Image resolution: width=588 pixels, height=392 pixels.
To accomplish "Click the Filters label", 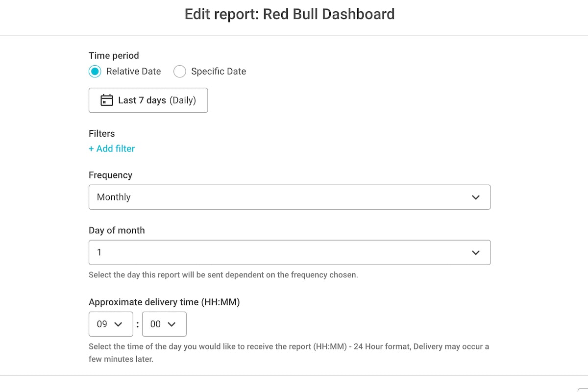I will tap(101, 134).
